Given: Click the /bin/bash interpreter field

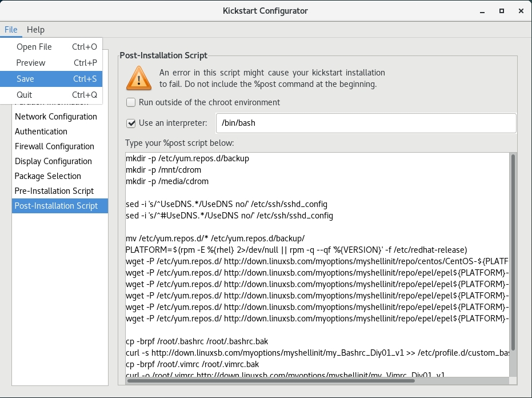Looking at the screenshot, I should 366,123.
